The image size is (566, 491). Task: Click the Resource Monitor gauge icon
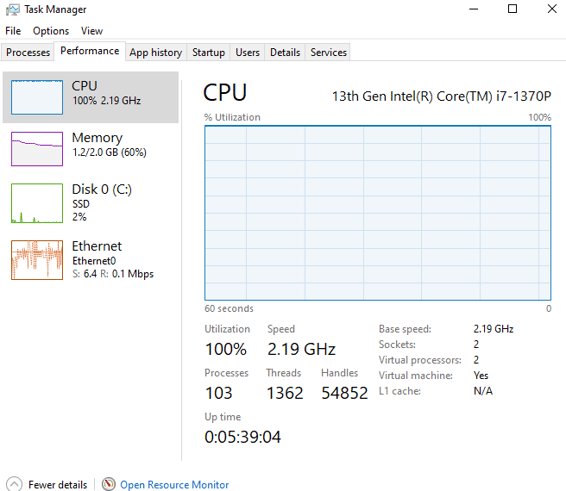click(x=108, y=484)
